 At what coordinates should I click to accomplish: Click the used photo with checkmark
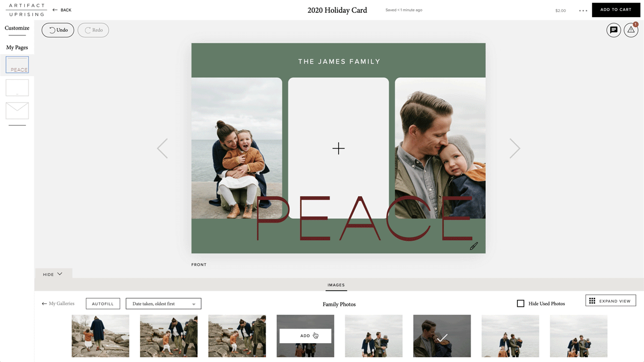(x=442, y=336)
